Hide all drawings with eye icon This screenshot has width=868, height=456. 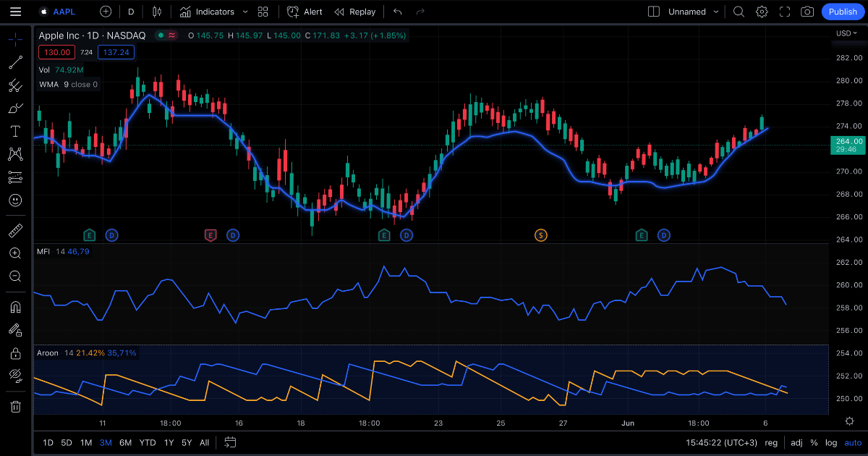pyautogui.click(x=15, y=376)
